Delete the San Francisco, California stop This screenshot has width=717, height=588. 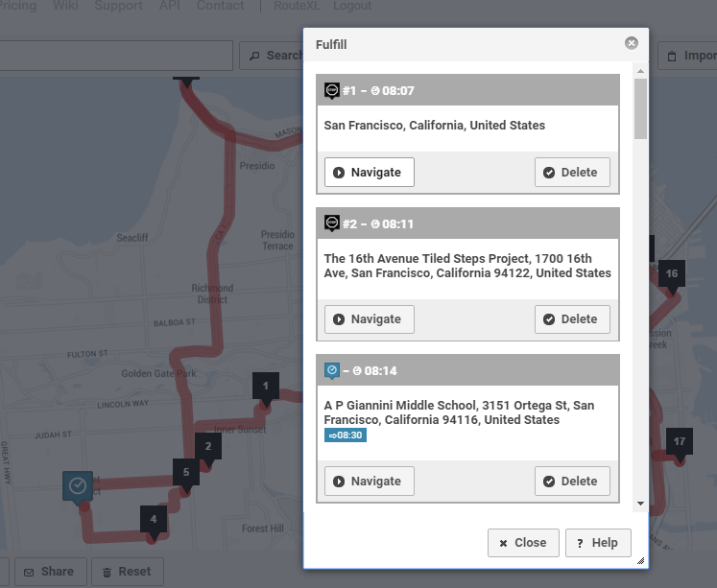(572, 173)
